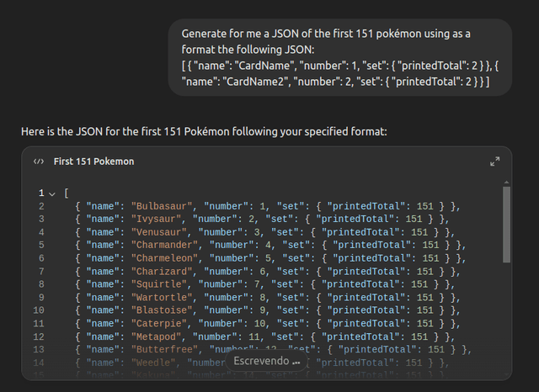This screenshot has width=539, height=392.
Task: Click the "Caterpie" name on line 11
Action: click(x=159, y=323)
